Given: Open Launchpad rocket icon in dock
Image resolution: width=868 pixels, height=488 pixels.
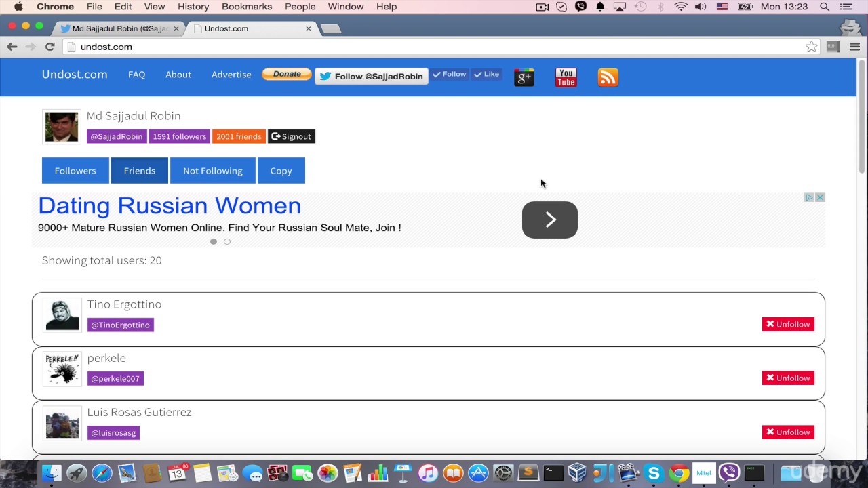Looking at the screenshot, I should [77, 472].
